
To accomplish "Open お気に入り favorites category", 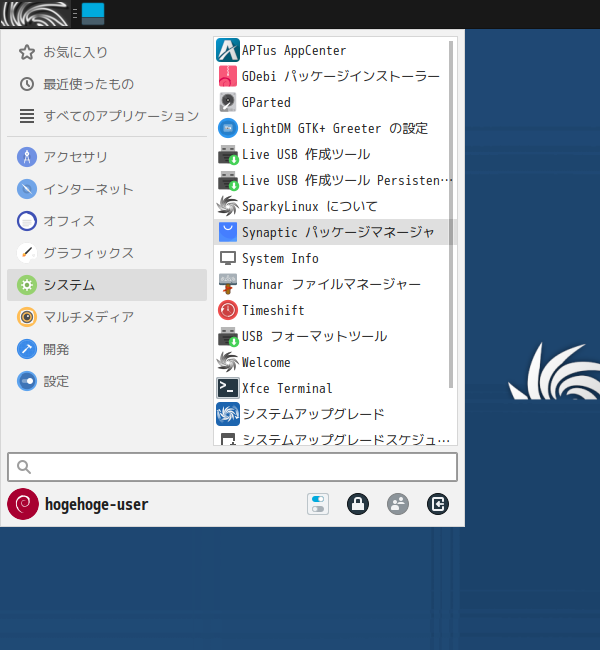I will pyautogui.click(x=107, y=52).
